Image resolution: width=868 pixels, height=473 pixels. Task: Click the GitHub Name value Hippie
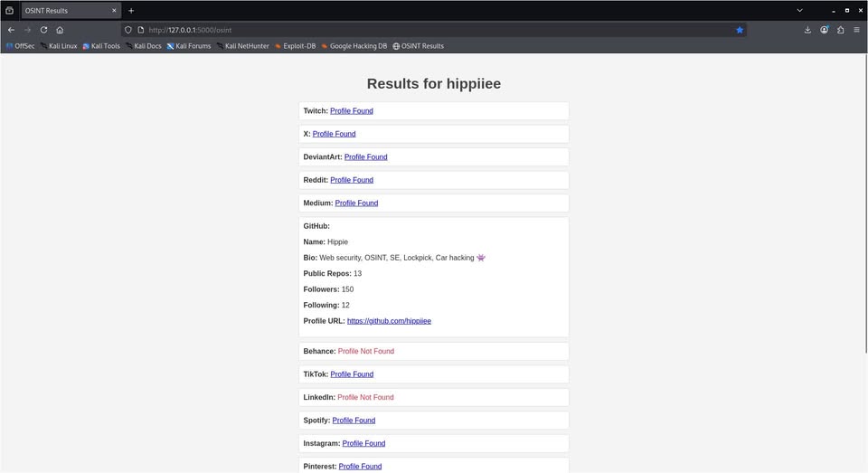tap(337, 242)
